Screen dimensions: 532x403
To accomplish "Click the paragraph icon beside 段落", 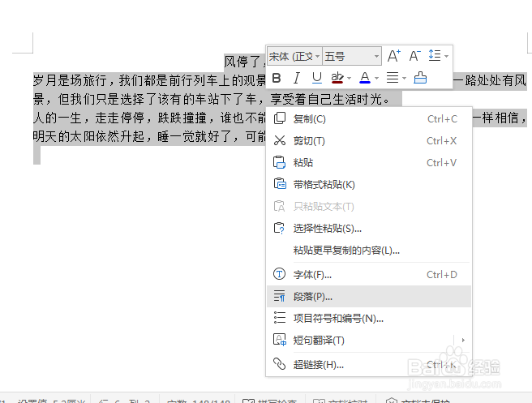I will pyautogui.click(x=280, y=296).
